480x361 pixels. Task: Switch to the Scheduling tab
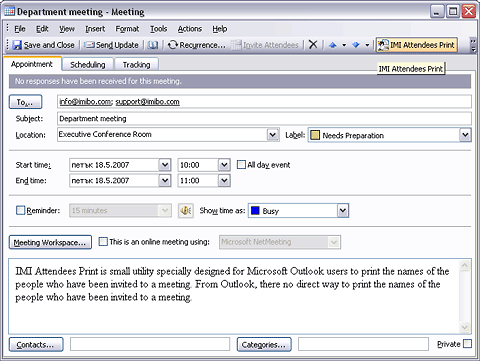pos(88,65)
